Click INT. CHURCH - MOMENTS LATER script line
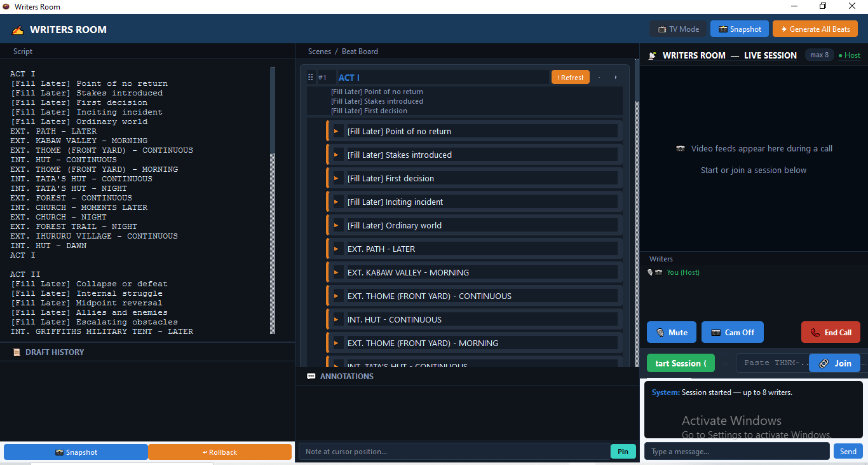The height and width of the screenshot is (465, 868). click(79, 207)
